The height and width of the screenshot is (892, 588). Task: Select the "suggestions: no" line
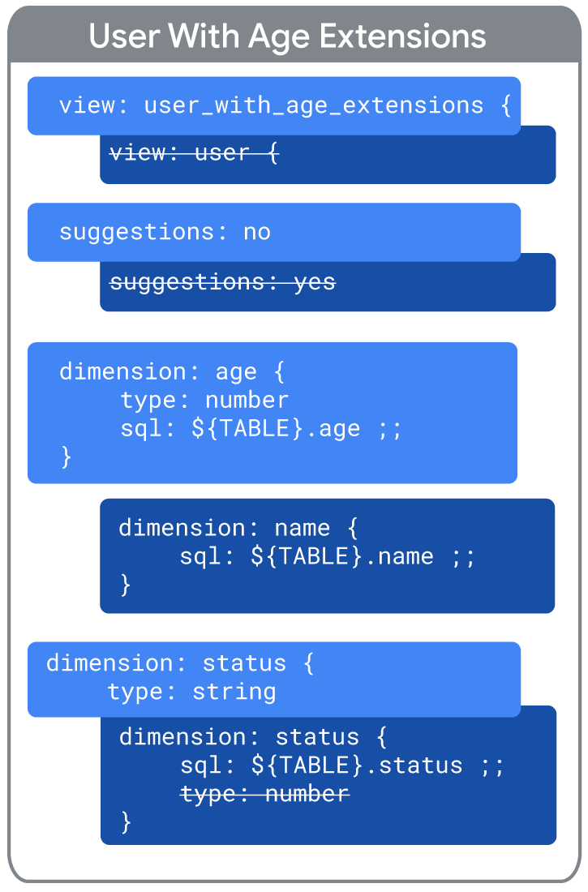tap(165, 233)
